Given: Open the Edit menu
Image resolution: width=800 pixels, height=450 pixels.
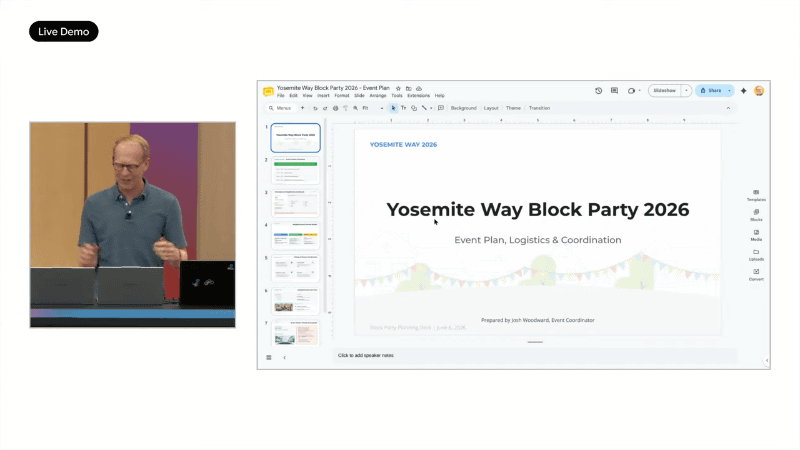Looking at the screenshot, I should (x=293, y=95).
